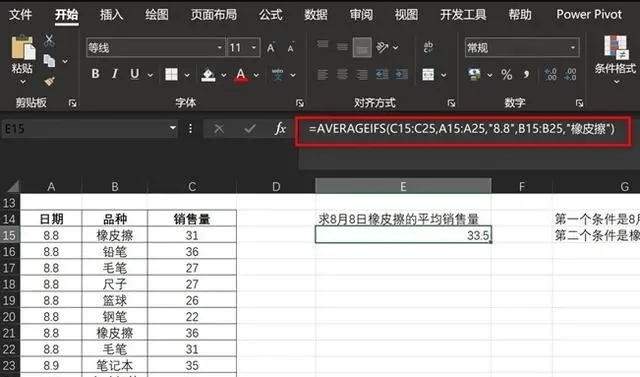Open clipboard group dialog launcher
This screenshot has width=640, height=377.
(x=73, y=103)
